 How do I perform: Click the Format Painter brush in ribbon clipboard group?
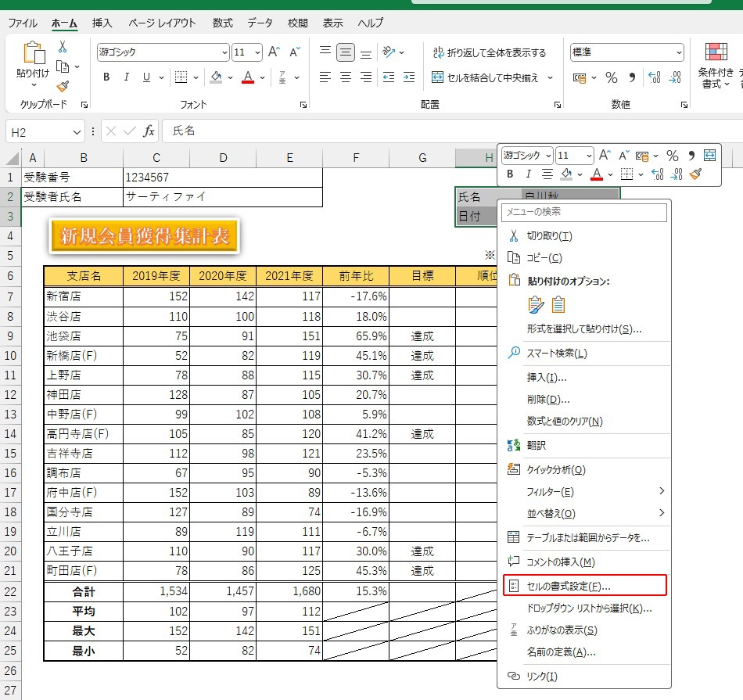(x=63, y=87)
